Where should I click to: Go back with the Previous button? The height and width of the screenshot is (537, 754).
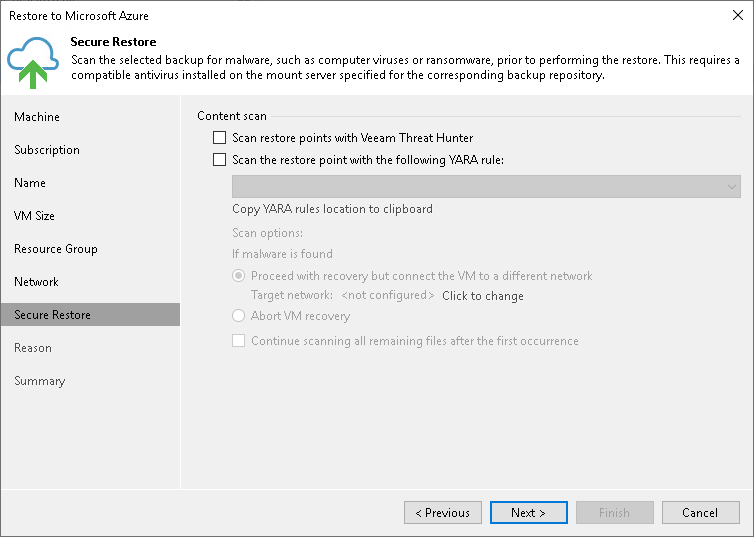[443, 512]
